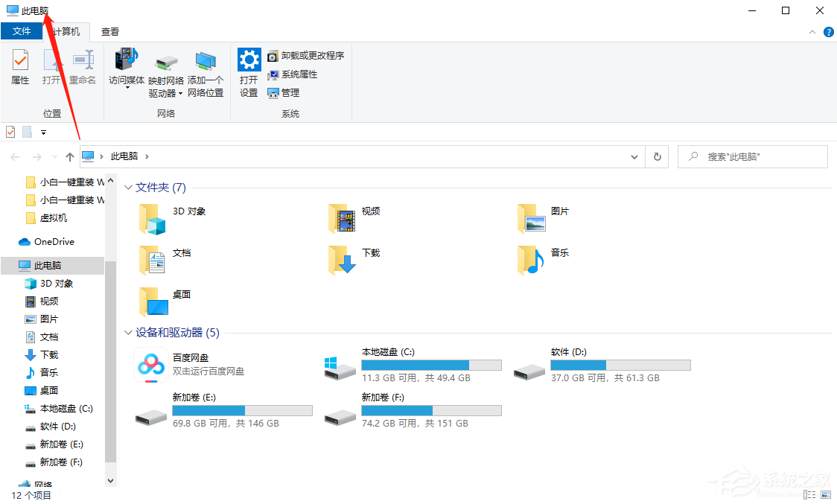Select the 属性 (Properties) icon in ribbon
The height and width of the screenshot is (504, 837).
click(x=19, y=67)
